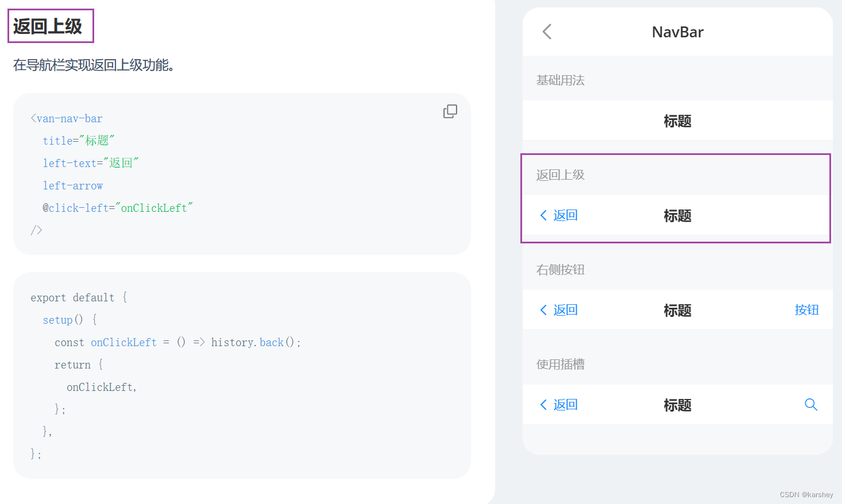Click the export default code line
The height and width of the screenshot is (504, 842).
79,297
